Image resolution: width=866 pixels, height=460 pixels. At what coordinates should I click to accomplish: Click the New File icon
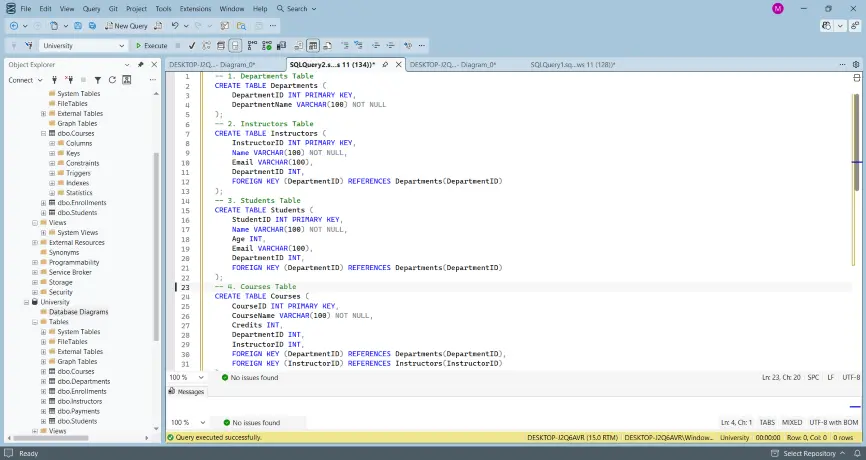coord(54,26)
